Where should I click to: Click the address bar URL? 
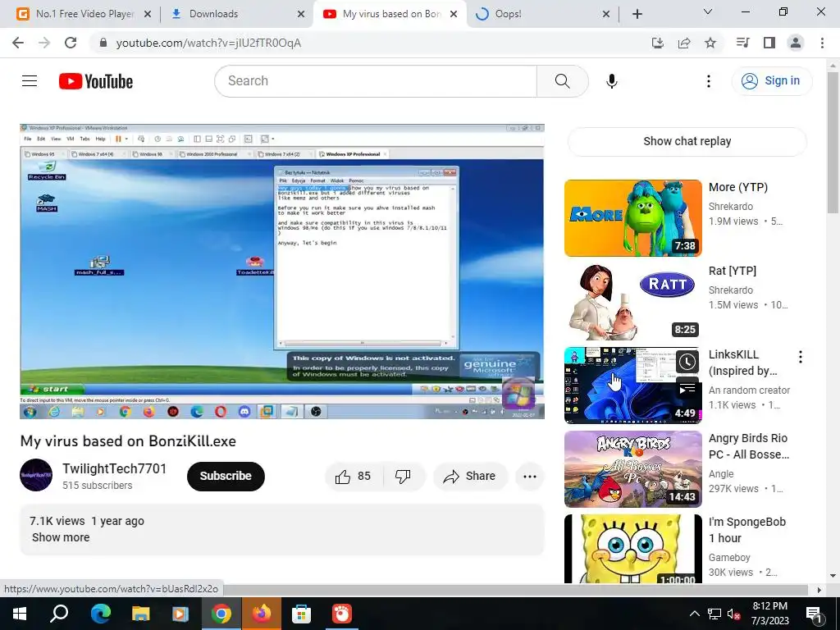[x=208, y=43]
